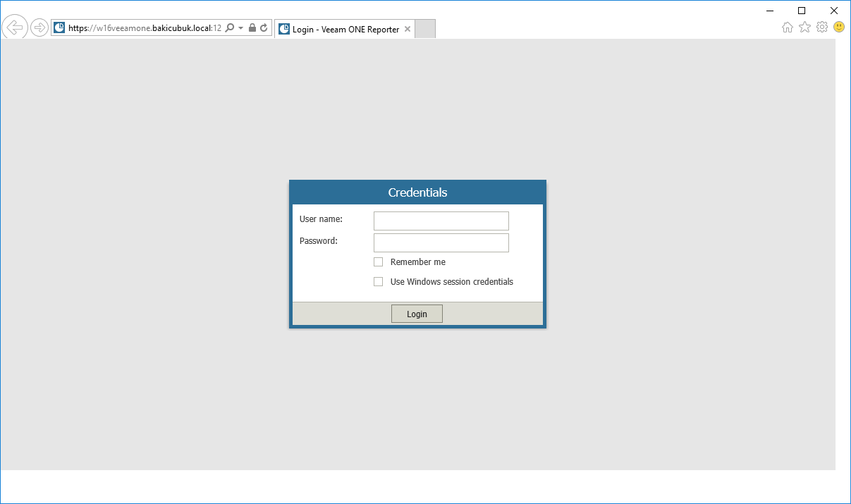Click the security lock icon
The width and height of the screenshot is (851, 504).
(252, 28)
